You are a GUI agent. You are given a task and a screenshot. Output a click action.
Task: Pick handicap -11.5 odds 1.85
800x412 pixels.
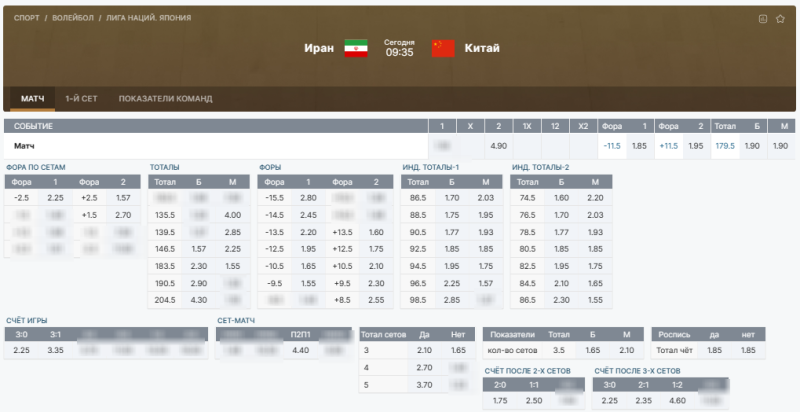pos(639,146)
